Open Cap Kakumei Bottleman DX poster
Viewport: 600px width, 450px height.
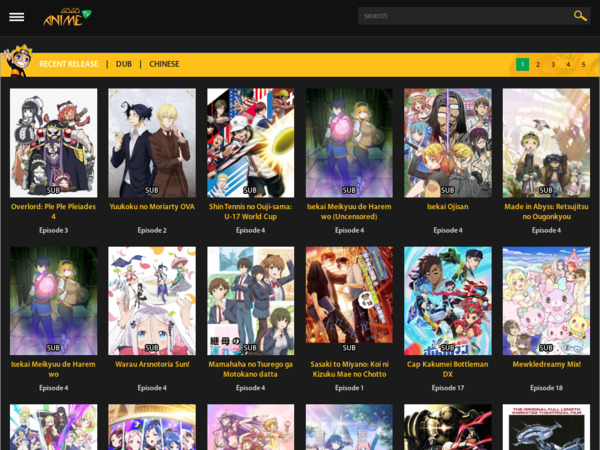[448, 300]
